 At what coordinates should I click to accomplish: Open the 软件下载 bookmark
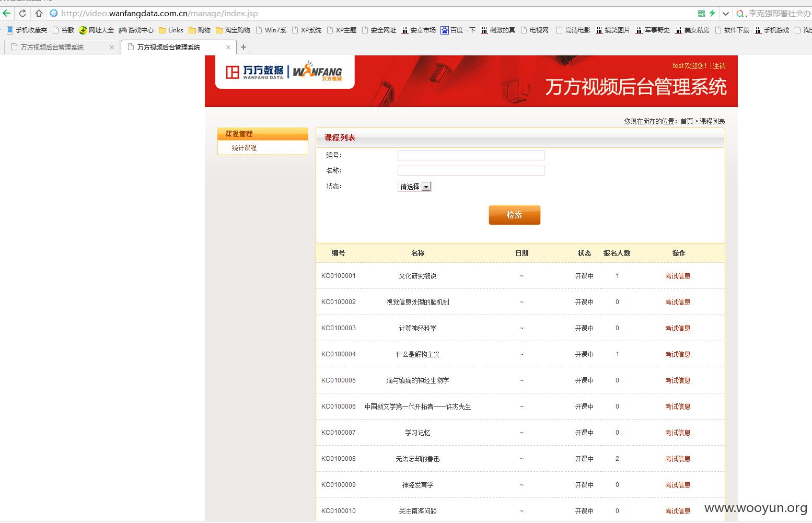[x=732, y=30]
